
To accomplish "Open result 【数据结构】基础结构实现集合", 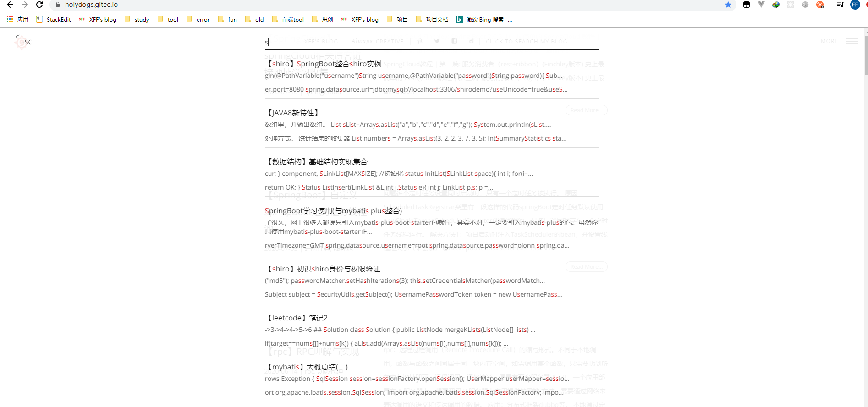I will pos(316,162).
